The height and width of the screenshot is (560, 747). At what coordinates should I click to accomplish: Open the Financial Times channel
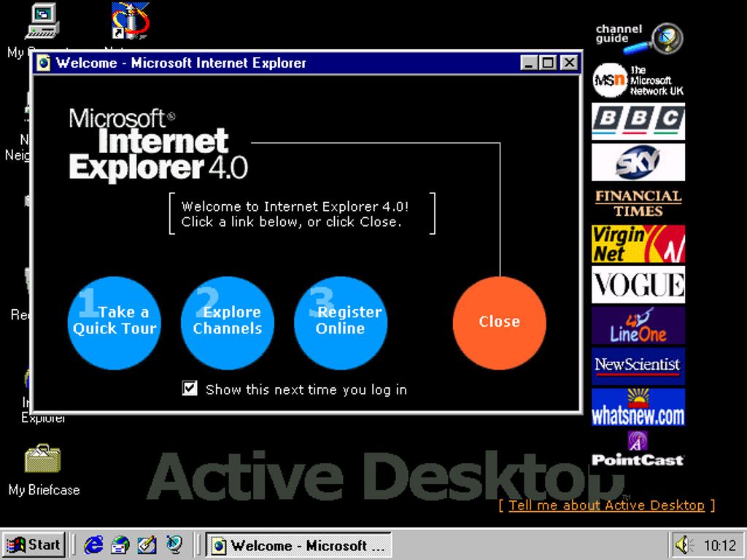click(x=638, y=203)
